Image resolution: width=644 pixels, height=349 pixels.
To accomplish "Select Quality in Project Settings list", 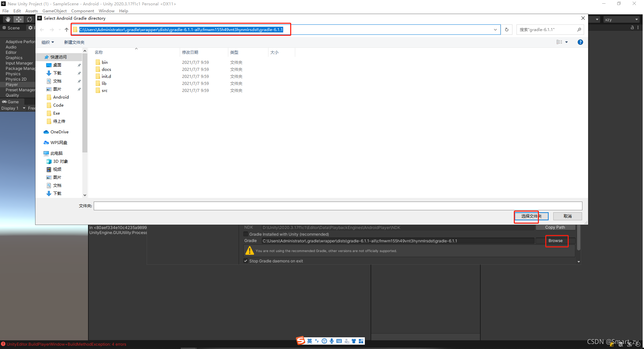I will [12, 95].
